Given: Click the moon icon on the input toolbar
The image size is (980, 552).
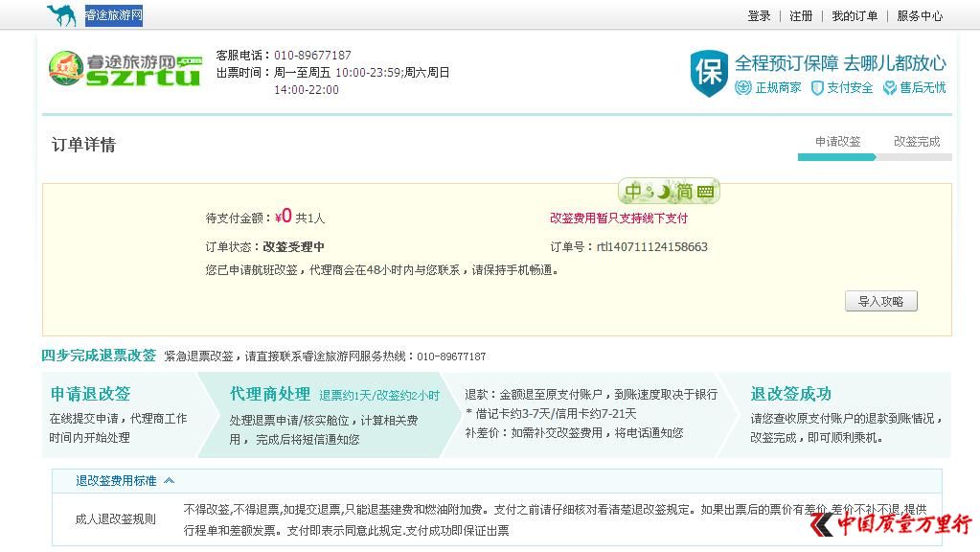Looking at the screenshot, I should [x=664, y=192].
